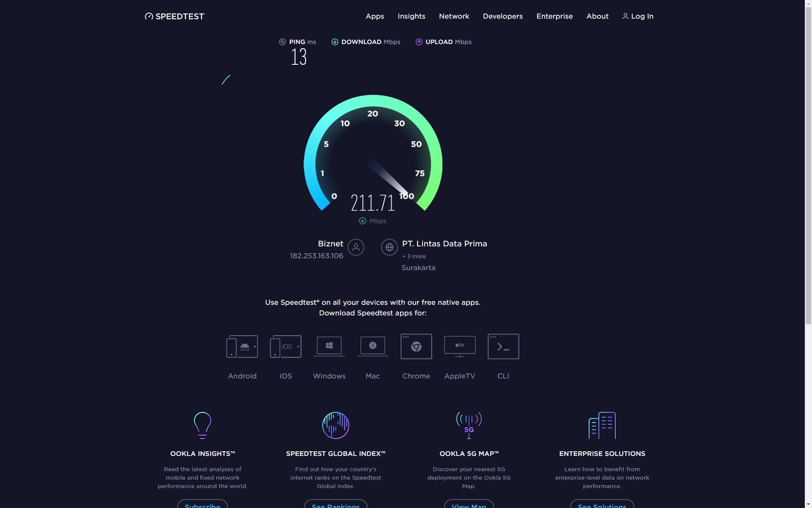Click the See Solutions button
Image resolution: width=812 pixels, height=508 pixels.
click(602, 504)
